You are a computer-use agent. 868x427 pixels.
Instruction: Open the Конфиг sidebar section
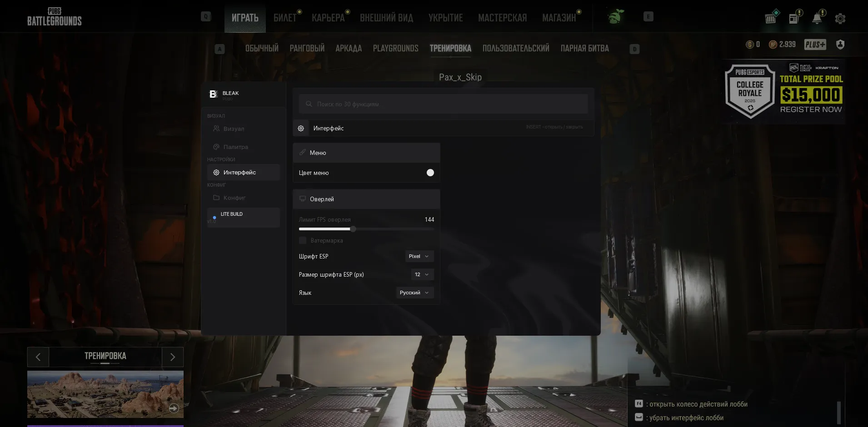(244, 198)
